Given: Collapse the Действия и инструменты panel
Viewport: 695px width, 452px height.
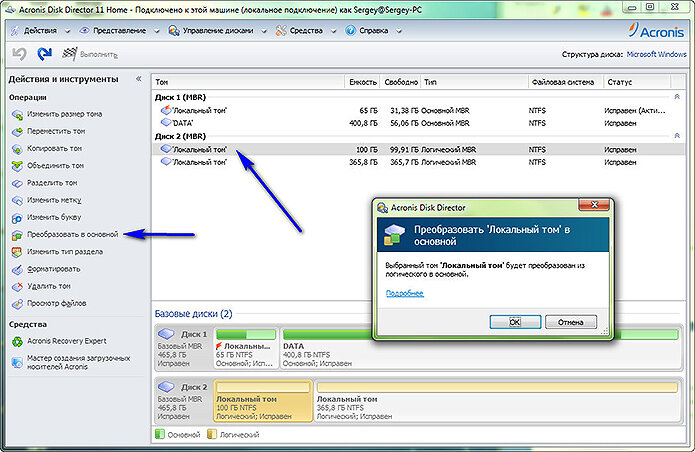Looking at the screenshot, I should [x=139, y=79].
